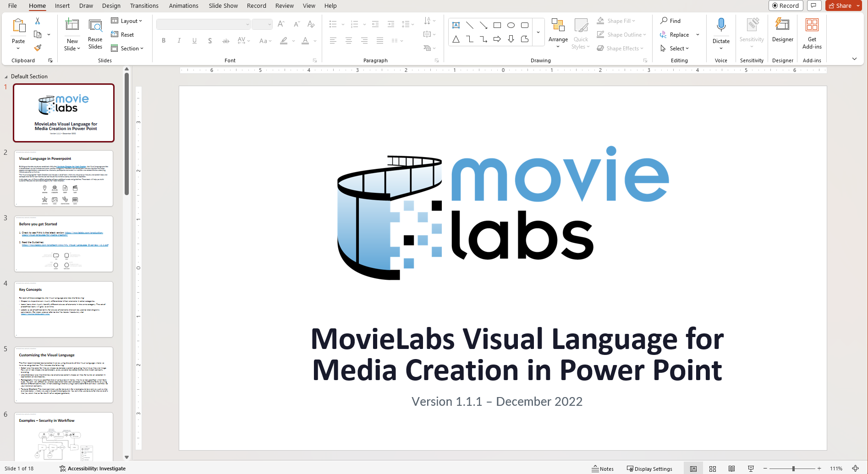Click the Paste clipboard icon
The width and height of the screenshot is (868, 474).
click(18, 26)
